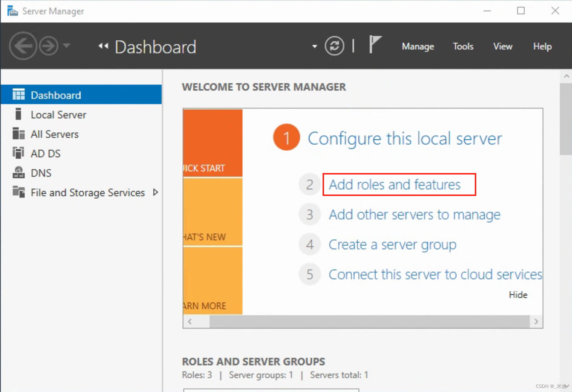Open the Manage menu
The image size is (572, 392).
pos(418,46)
